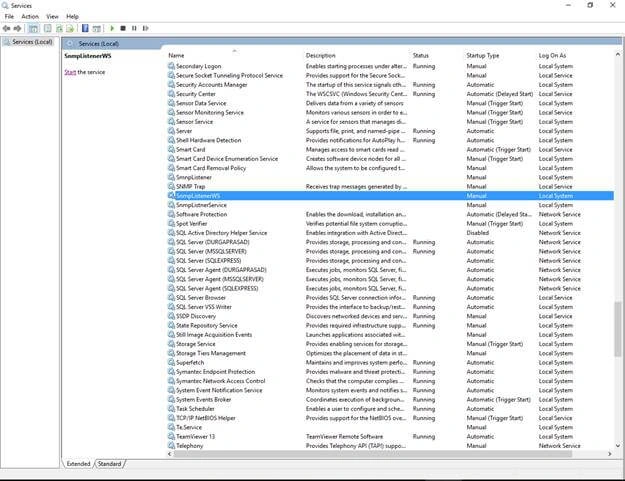Select Software Protection service name

(201, 214)
